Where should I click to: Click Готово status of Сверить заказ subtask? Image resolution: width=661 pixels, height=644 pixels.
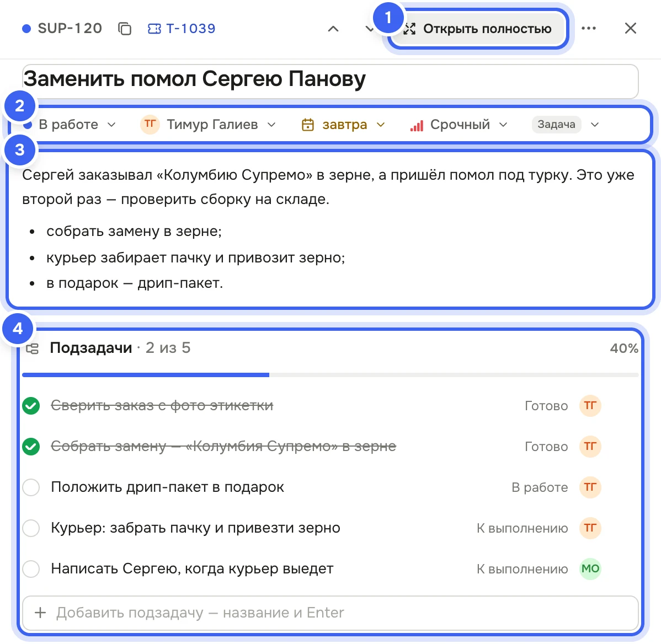click(546, 406)
